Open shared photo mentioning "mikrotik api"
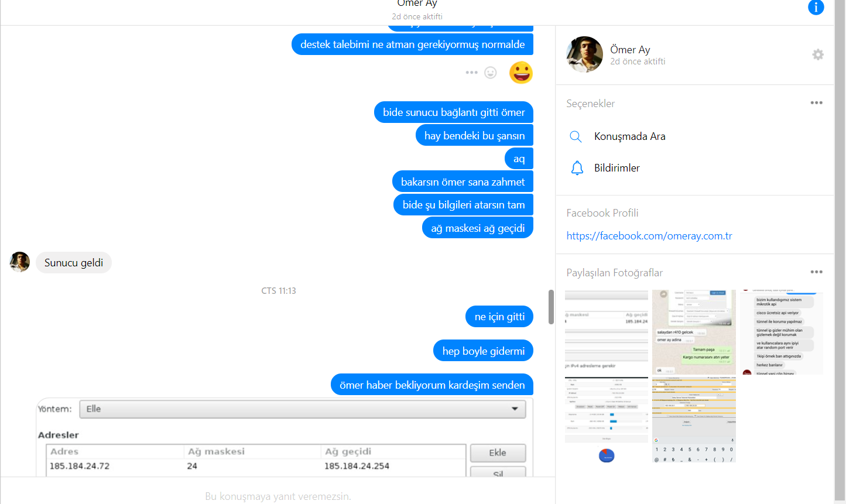The width and height of the screenshot is (846, 504). [x=782, y=332]
